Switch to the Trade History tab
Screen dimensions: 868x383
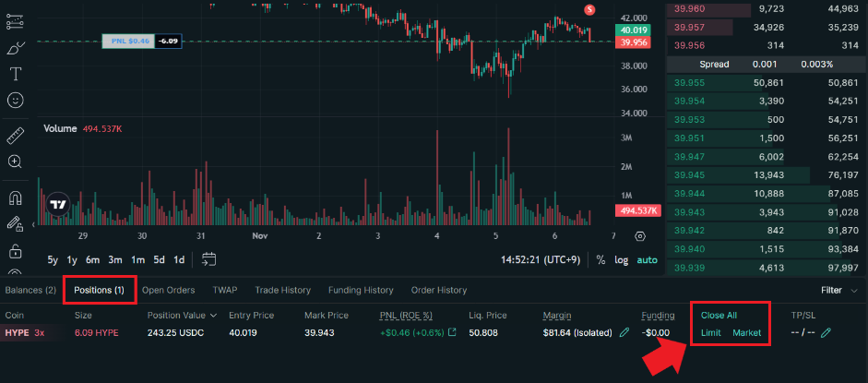(x=280, y=290)
